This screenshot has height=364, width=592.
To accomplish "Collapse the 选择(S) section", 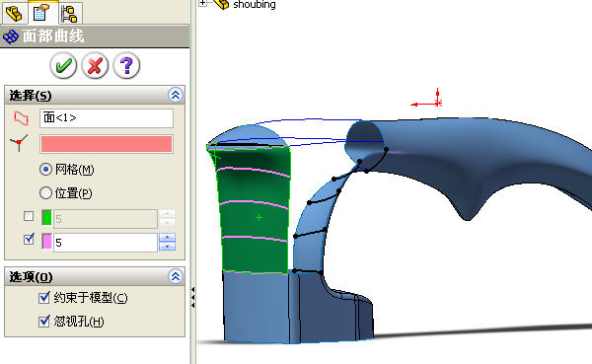I will point(176,95).
